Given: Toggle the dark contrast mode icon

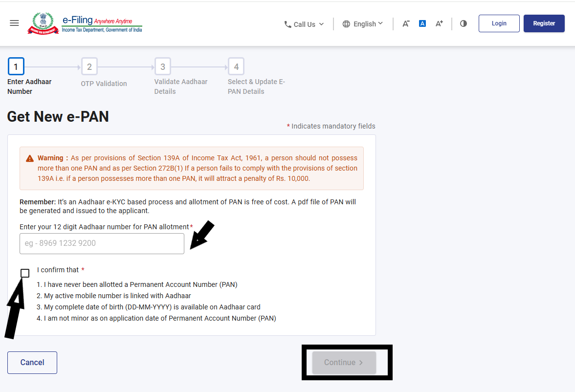Looking at the screenshot, I should (x=463, y=23).
